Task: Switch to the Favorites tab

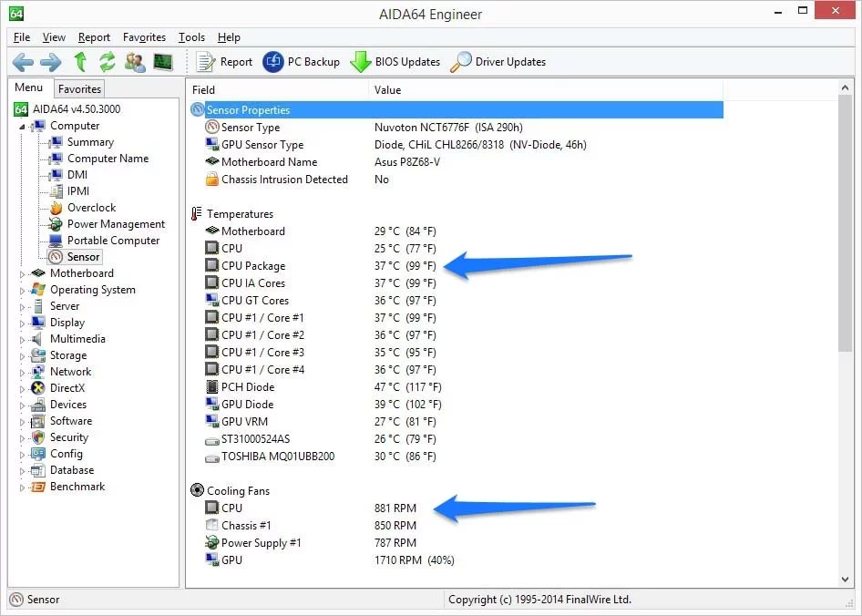Action: [78, 88]
